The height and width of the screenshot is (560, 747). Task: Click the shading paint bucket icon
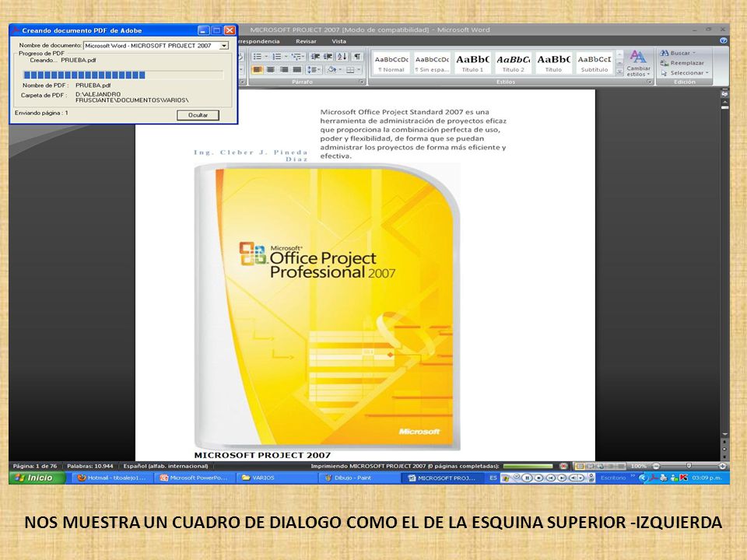331,69
